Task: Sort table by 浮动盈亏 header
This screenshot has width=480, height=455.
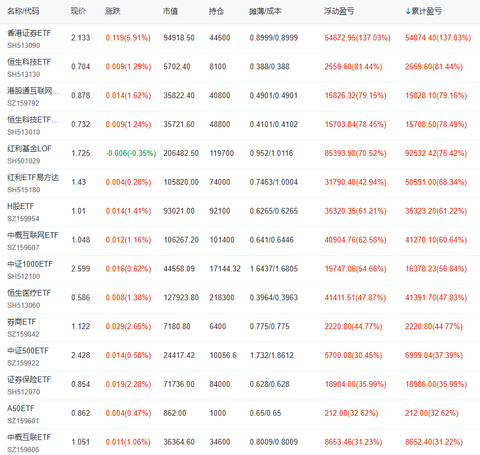Action: coord(339,11)
